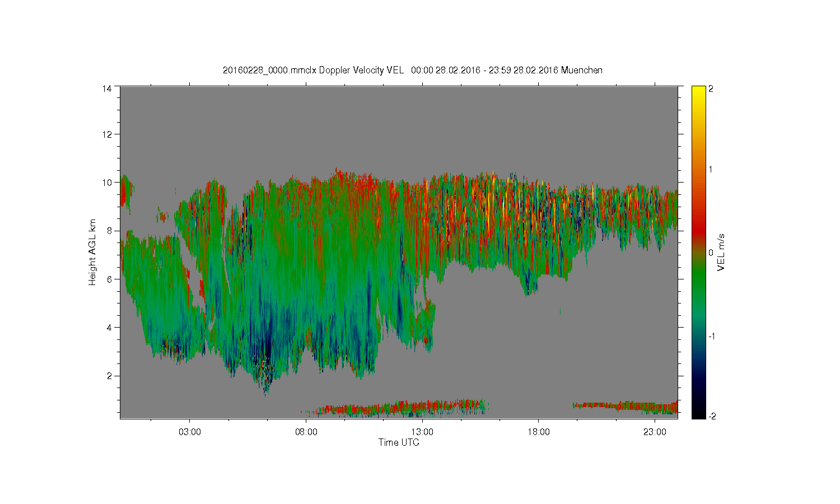Viewport: 840px width, 504px height.
Task: Click the colorbar value label -1
Action: pos(711,336)
